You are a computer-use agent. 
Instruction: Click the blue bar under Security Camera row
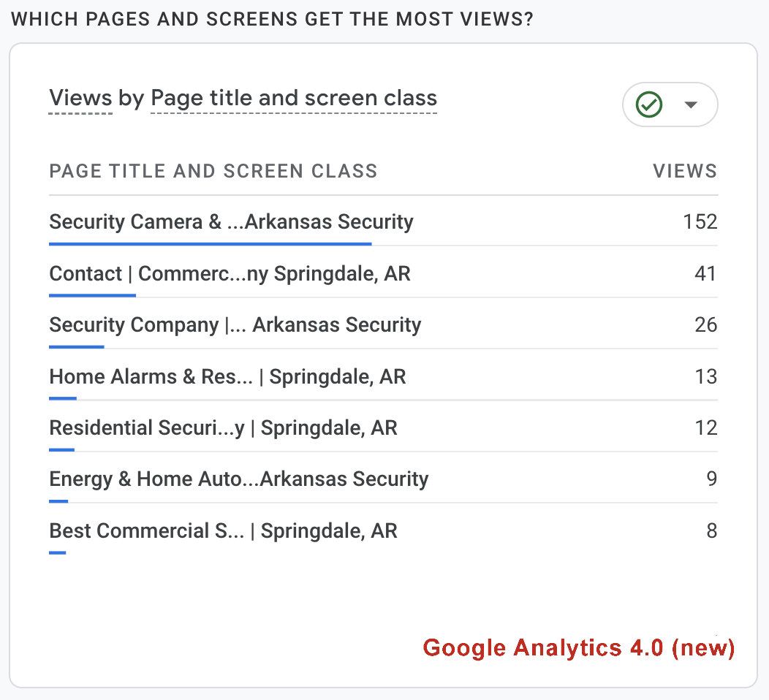(211, 244)
